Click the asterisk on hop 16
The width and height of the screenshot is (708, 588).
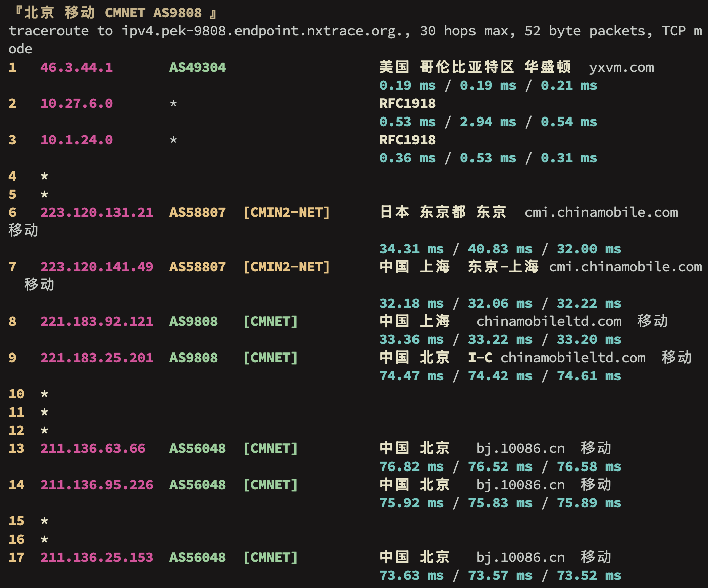pyautogui.click(x=44, y=539)
